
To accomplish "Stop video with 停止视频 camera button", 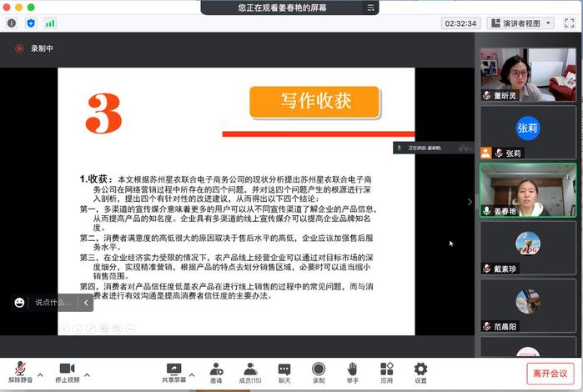I will (x=67, y=370).
